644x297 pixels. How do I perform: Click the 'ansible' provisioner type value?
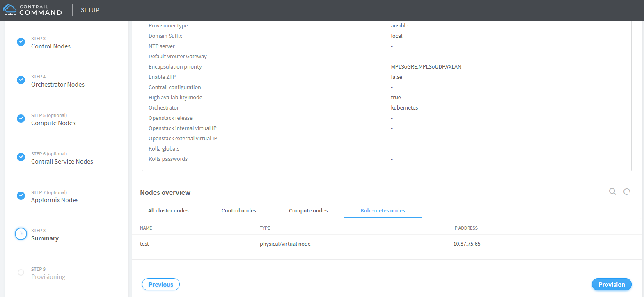399,25
